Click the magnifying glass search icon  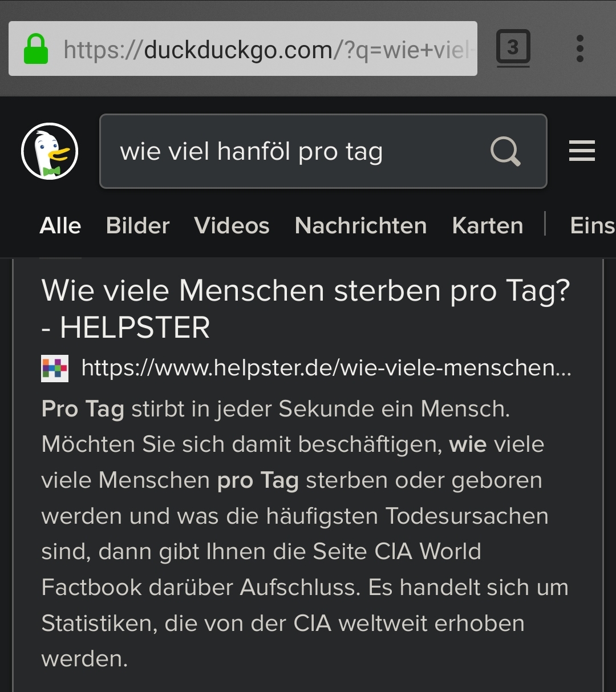coord(505,151)
